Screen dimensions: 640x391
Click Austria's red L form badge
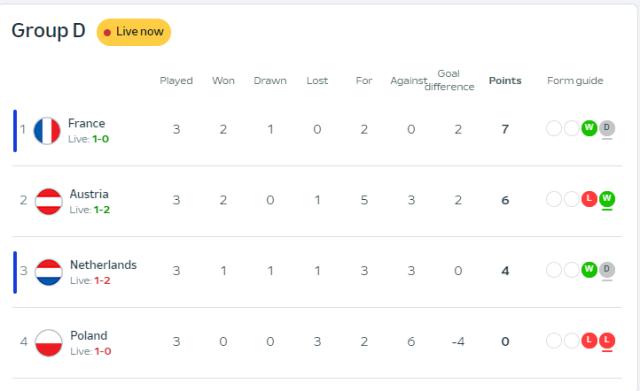click(x=589, y=199)
